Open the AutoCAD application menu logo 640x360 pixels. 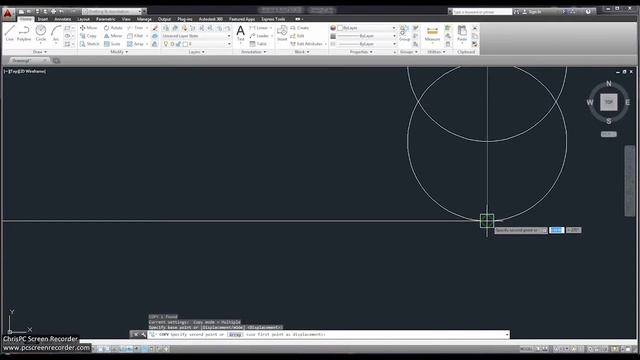(x=8, y=13)
